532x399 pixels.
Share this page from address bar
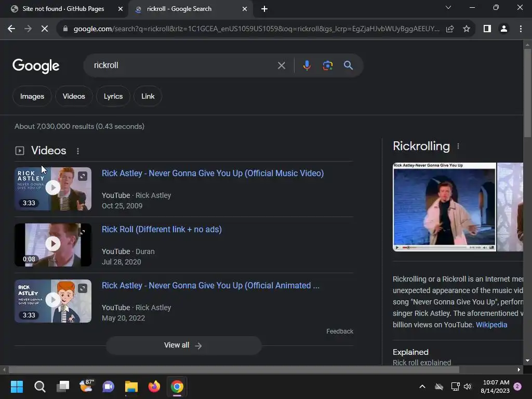pos(450,29)
